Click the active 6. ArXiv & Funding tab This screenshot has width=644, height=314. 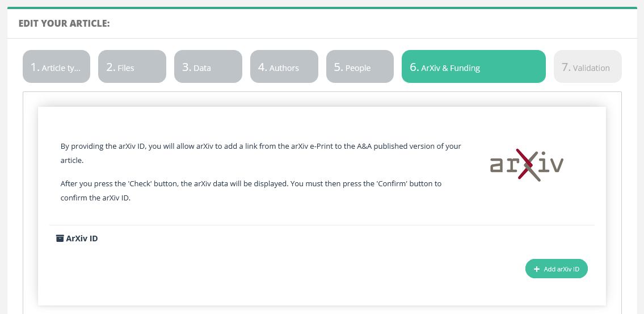click(474, 66)
